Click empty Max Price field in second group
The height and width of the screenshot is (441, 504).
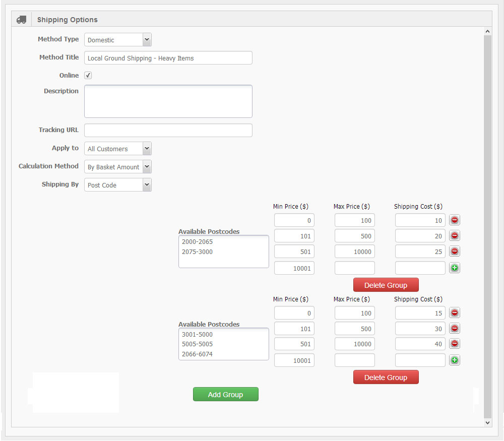(354, 360)
